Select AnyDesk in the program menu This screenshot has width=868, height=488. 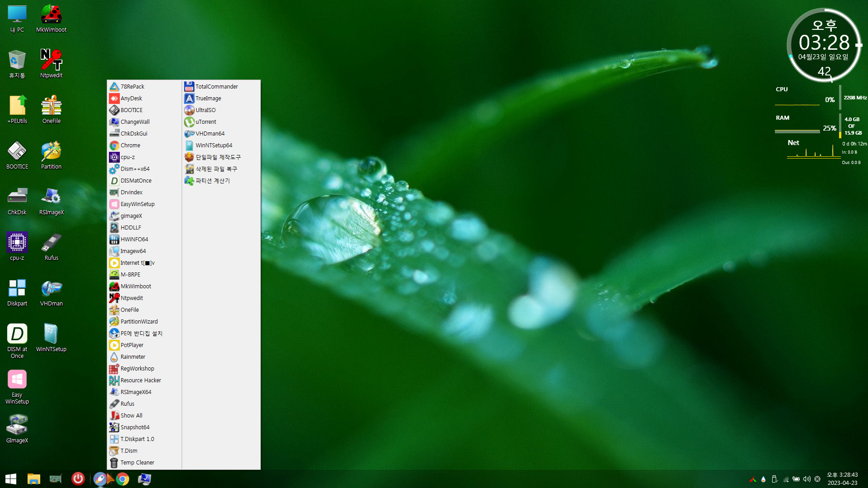coord(144,98)
